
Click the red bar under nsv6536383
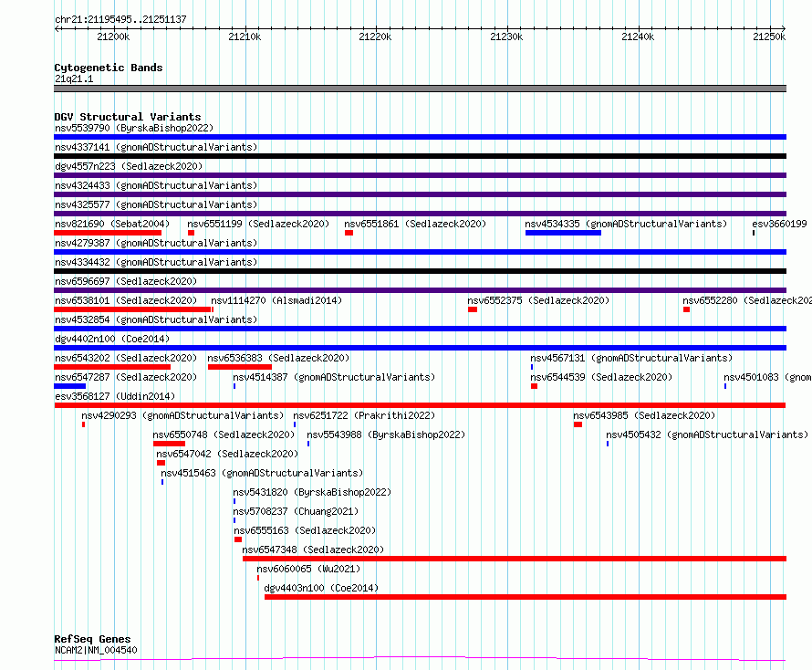(240, 367)
